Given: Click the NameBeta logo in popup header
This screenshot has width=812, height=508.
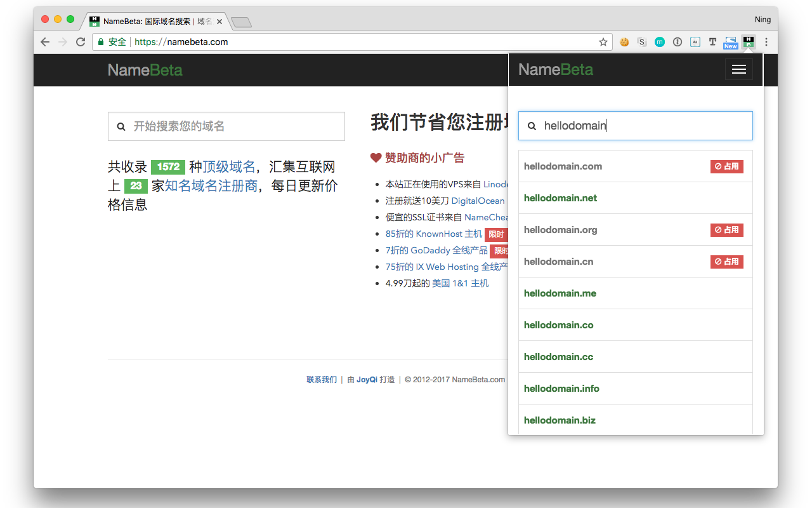Looking at the screenshot, I should click(556, 70).
